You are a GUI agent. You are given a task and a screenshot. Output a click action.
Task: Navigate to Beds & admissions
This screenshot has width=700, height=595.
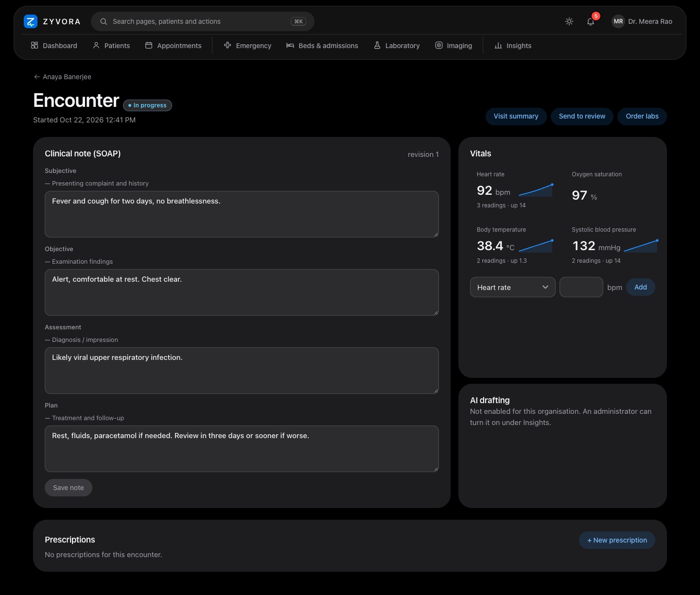click(x=322, y=46)
